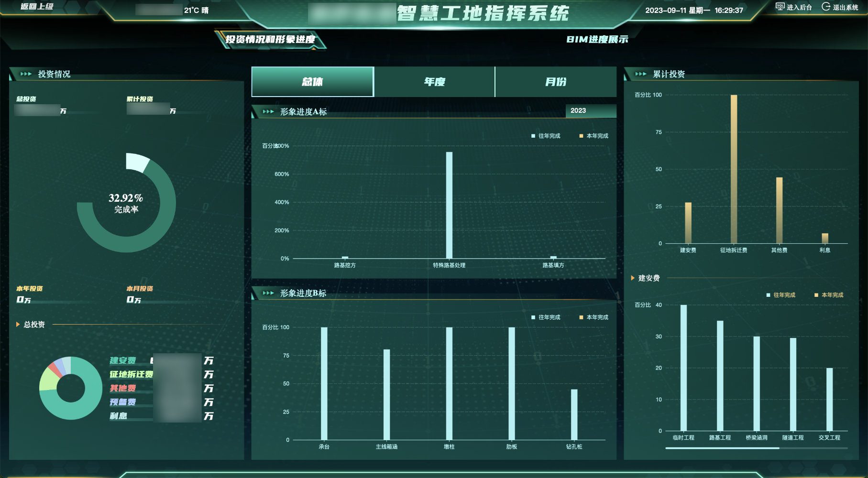Toggle 往年完成 legend in 形象进度A标
The height and width of the screenshot is (478, 868).
546,136
